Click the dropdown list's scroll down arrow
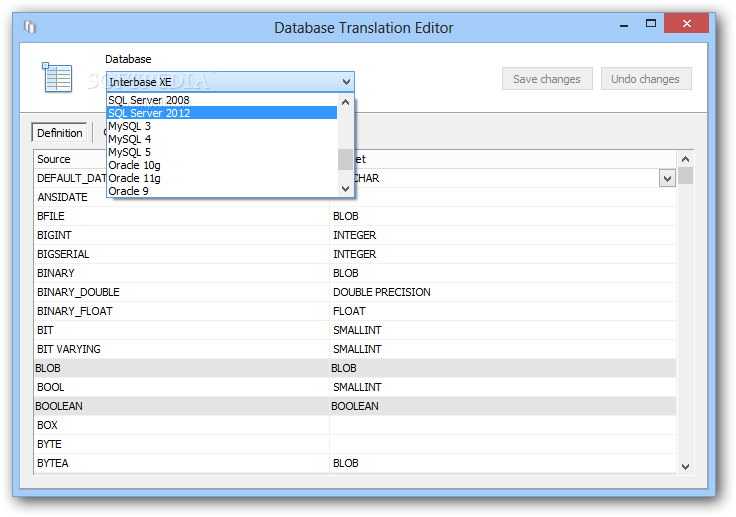This screenshot has width=736, height=517. click(x=345, y=189)
